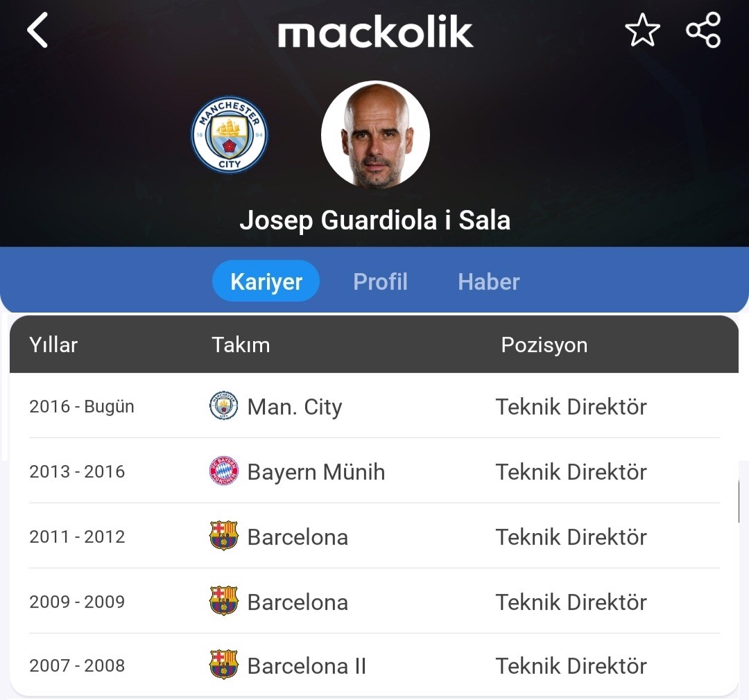Add coach to favorites with star icon
749x700 pixels.
(642, 30)
